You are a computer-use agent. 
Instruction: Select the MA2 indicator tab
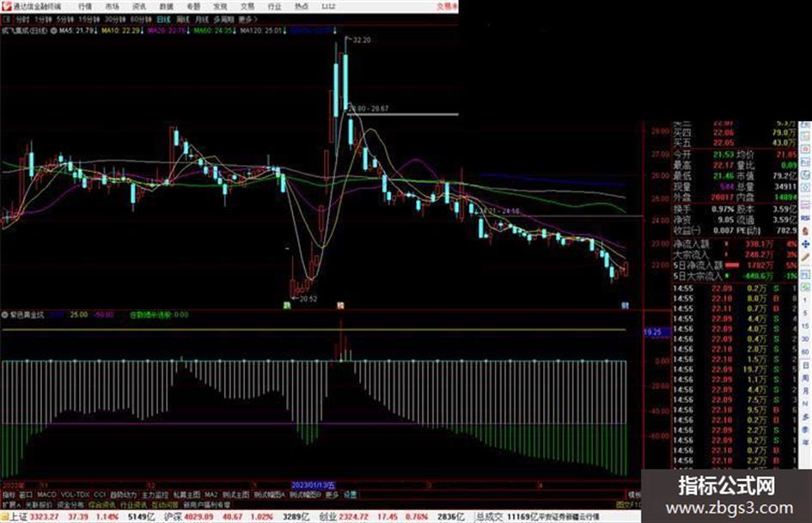point(211,495)
